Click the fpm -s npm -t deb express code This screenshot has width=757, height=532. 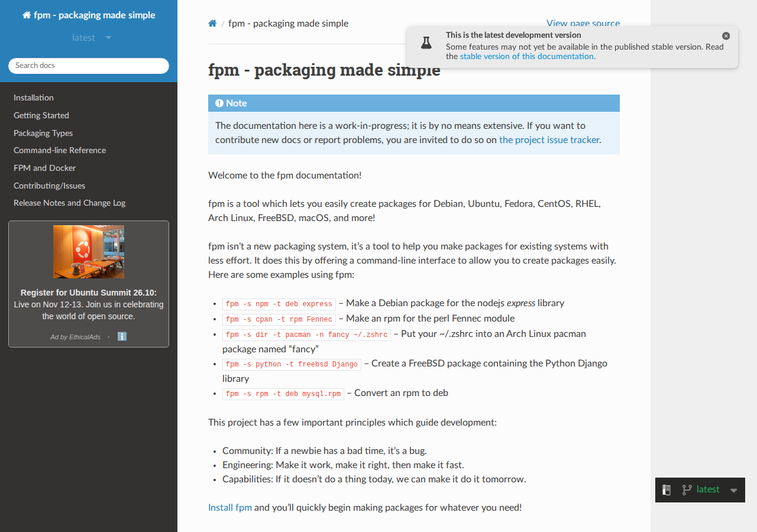pyautogui.click(x=279, y=304)
